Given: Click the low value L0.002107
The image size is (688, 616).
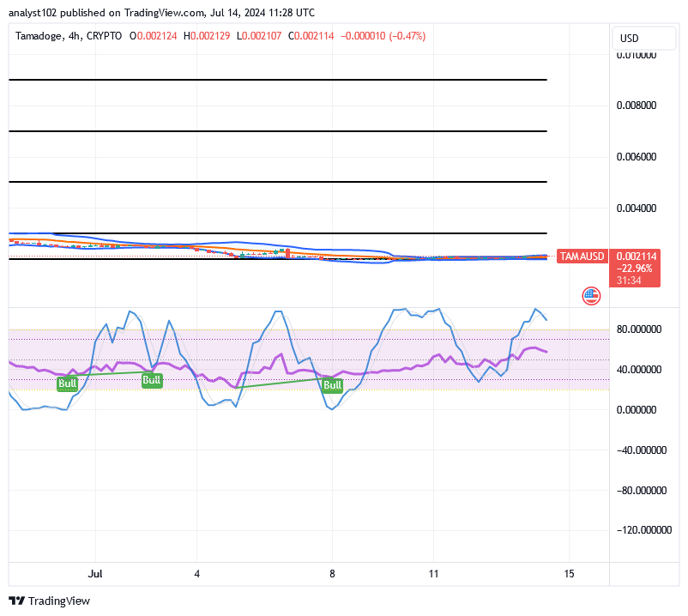Looking at the screenshot, I should tap(259, 36).
